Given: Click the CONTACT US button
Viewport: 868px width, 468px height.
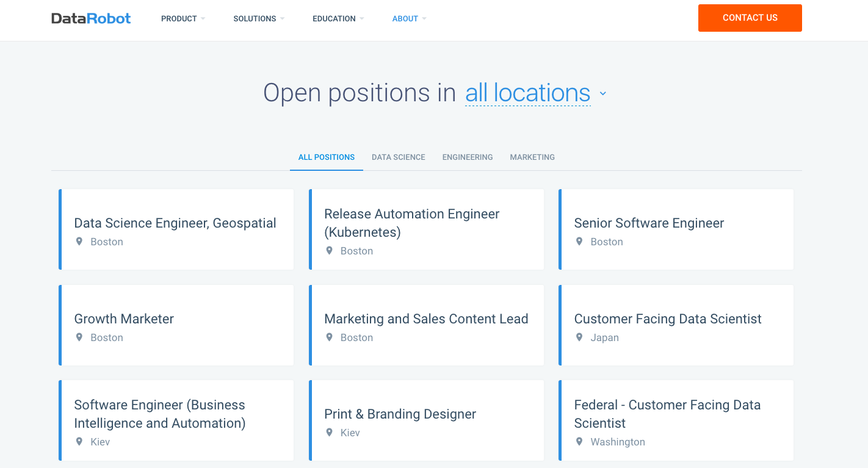Looking at the screenshot, I should pyautogui.click(x=750, y=18).
